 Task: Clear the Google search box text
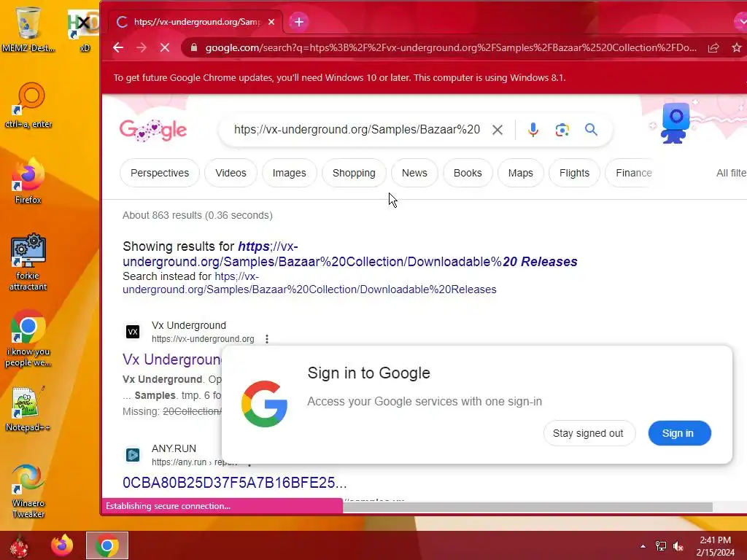(498, 130)
